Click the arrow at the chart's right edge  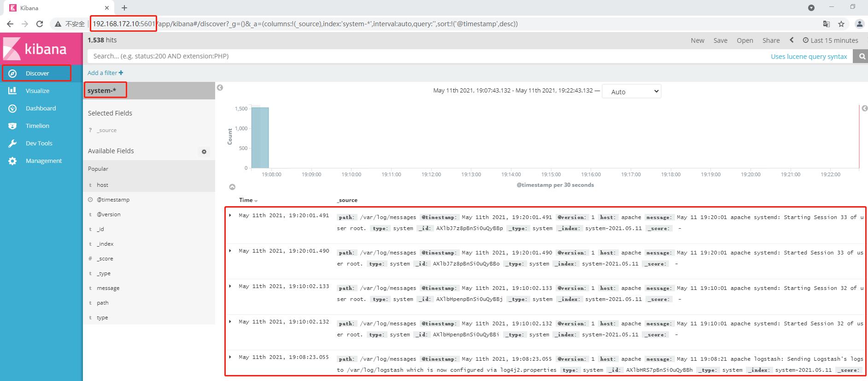coord(864,108)
